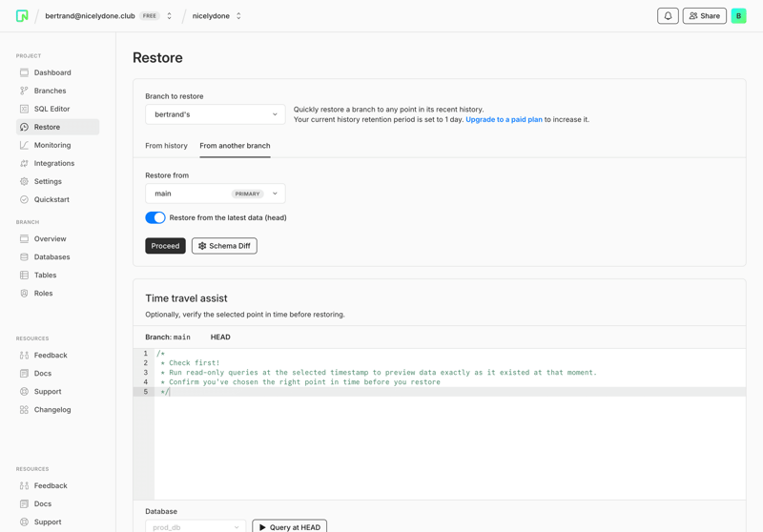Run Query at HEAD
The width and height of the screenshot is (763, 532).
click(x=290, y=526)
